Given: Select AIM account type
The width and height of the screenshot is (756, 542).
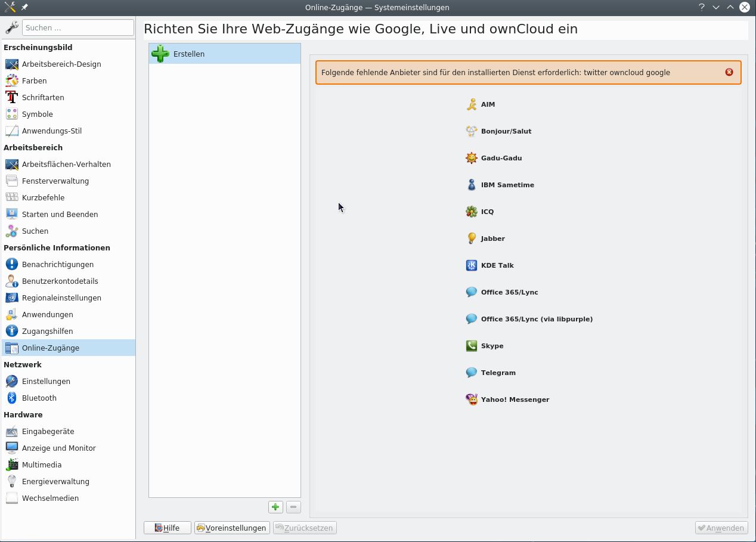Looking at the screenshot, I should tap(488, 104).
